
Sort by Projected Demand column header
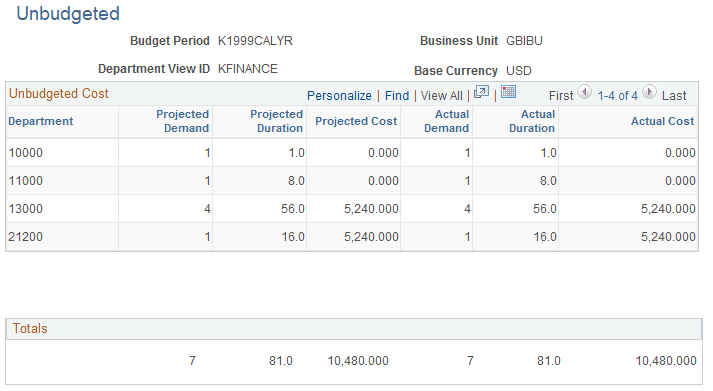(182, 121)
